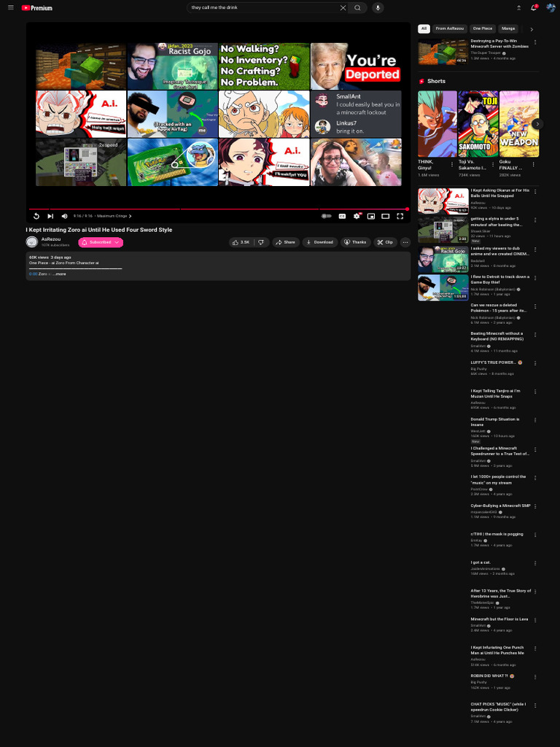The height and width of the screenshot is (747, 560).
Task: Play You're Deported end-screen video
Action: tap(356, 66)
